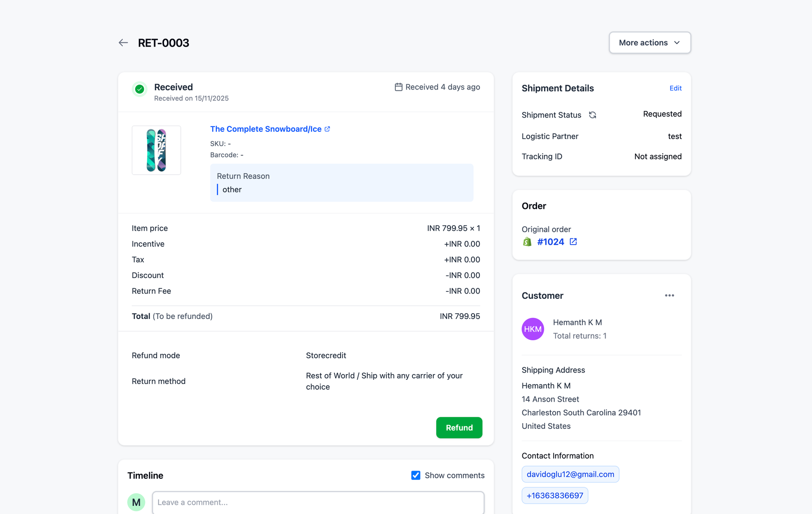812x514 pixels.
Task: Click inside the Leave a comment field
Action: tap(318, 502)
